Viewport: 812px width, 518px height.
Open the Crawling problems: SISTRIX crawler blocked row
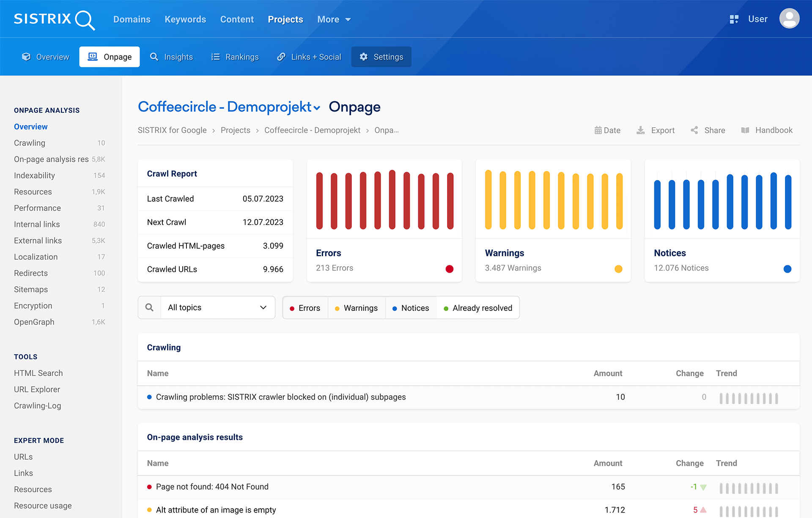pyautogui.click(x=469, y=397)
